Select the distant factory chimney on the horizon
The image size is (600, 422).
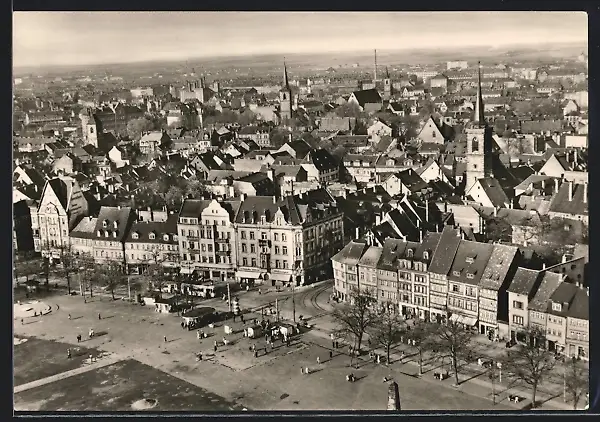click(x=375, y=66)
